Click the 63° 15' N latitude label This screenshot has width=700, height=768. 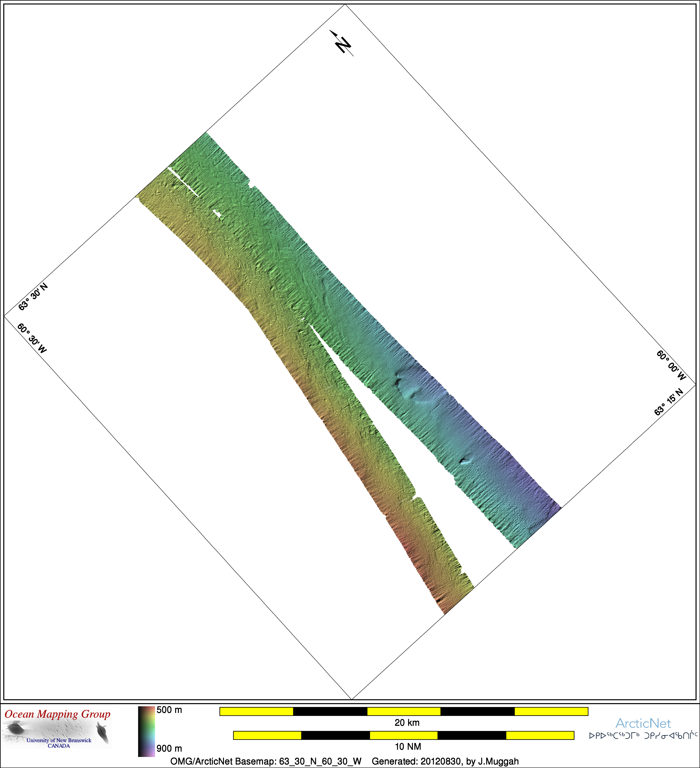coord(669,402)
